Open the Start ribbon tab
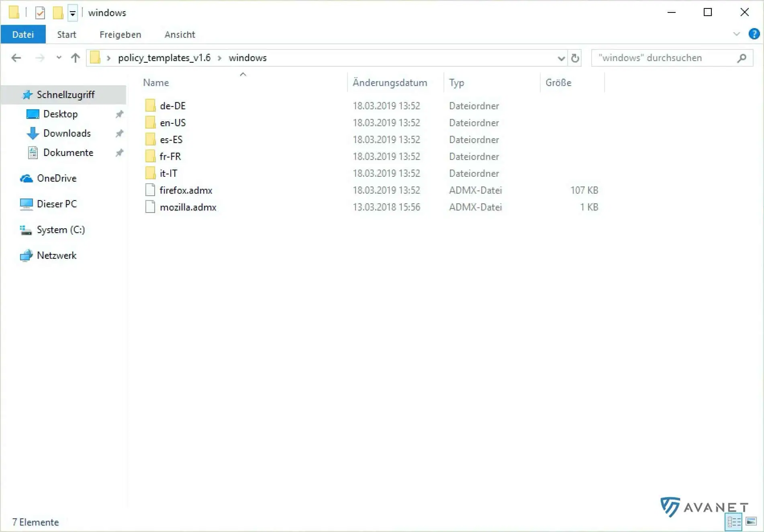The image size is (764, 532). (x=66, y=35)
